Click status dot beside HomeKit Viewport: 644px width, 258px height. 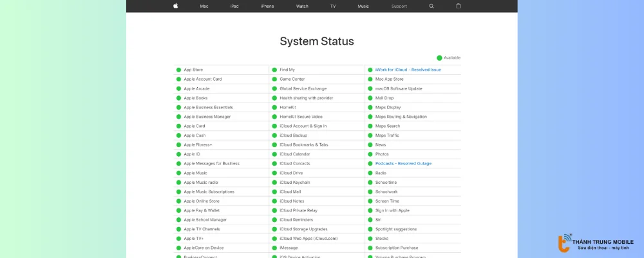[x=274, y=107]
